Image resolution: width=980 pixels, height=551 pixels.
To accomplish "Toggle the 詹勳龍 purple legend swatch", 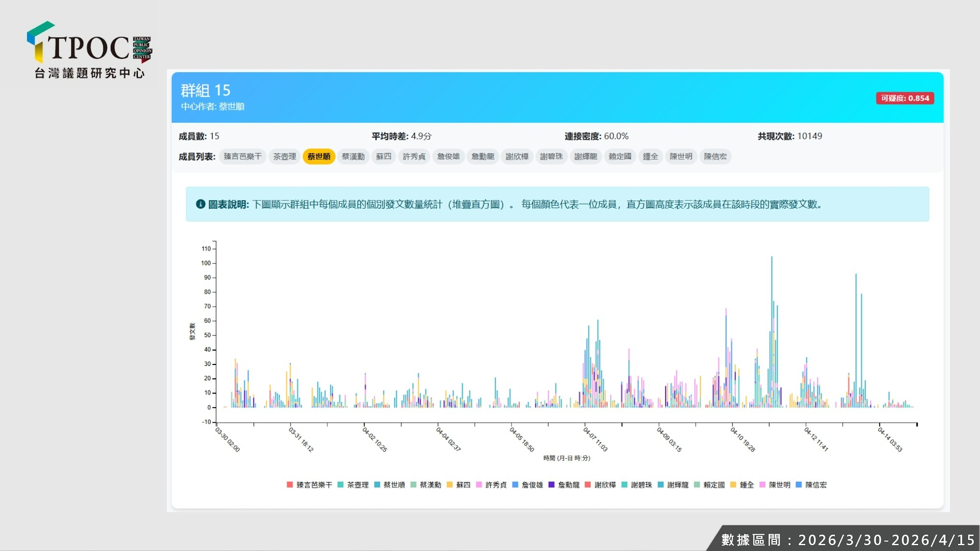I will [551, 485].
